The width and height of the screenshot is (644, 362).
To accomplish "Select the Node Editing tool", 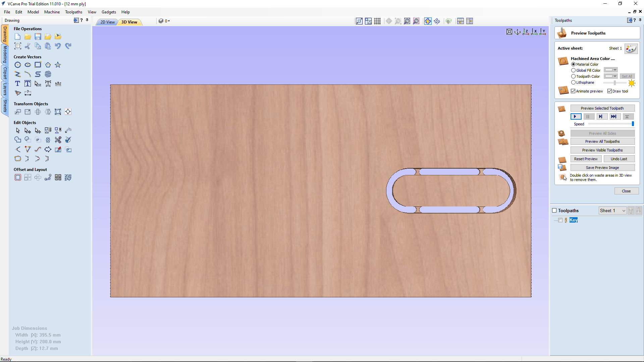I will coord(28,130).
